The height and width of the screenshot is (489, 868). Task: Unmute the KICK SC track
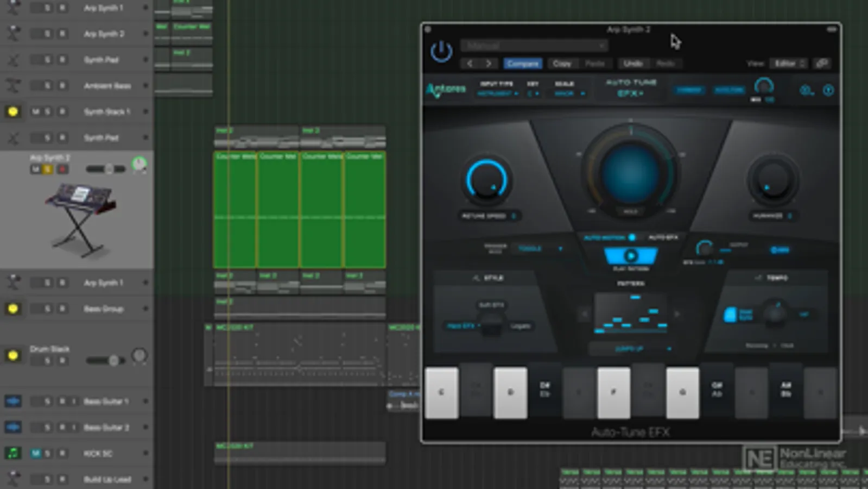(x=35, y=453)
